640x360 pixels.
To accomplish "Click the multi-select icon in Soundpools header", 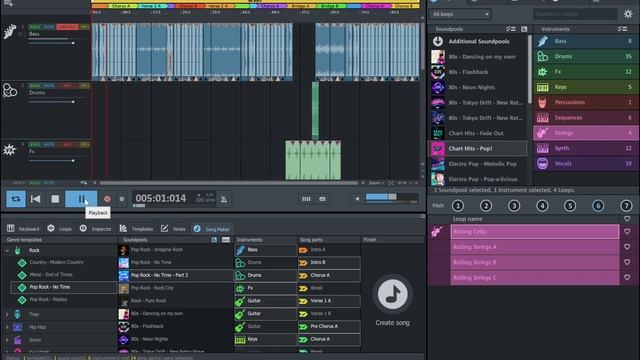I will 511,29.
